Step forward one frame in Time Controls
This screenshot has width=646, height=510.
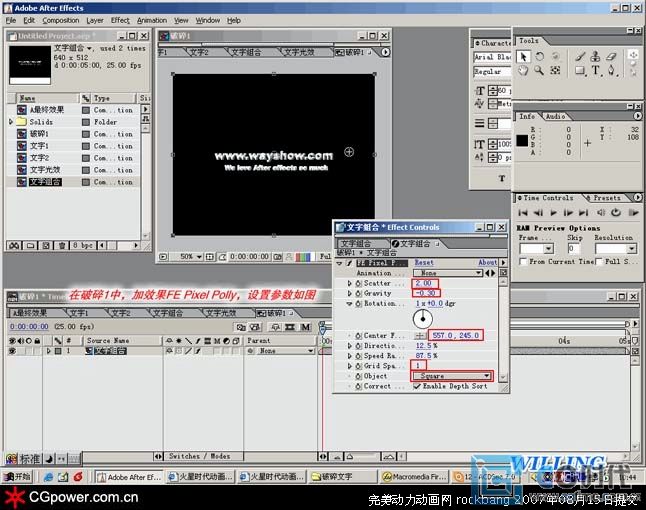click(x=568, y=213)
